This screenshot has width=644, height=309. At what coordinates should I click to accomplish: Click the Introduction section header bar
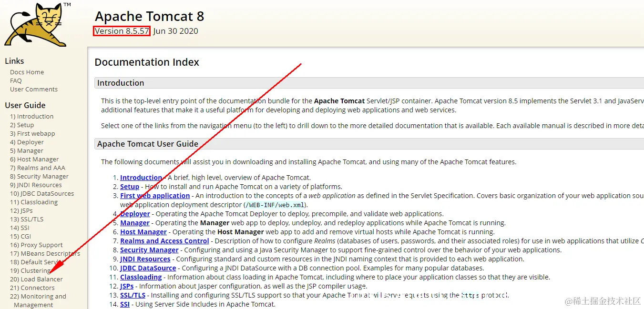(369, 83)
